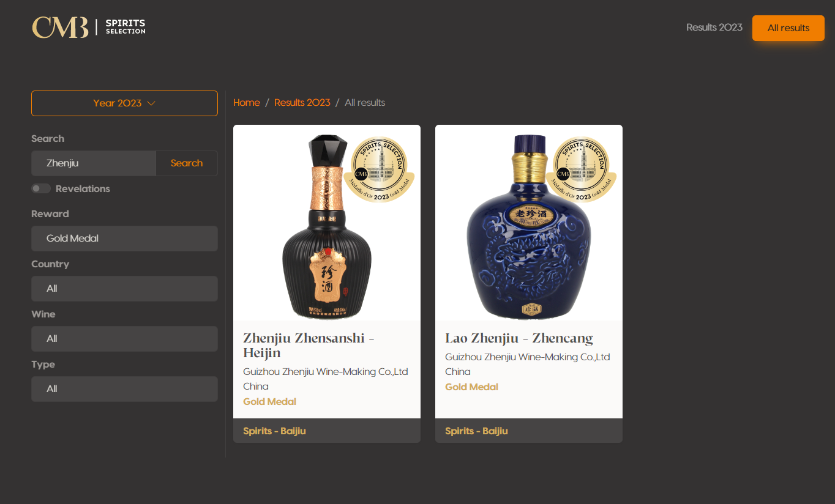Open Results 2023 in top navigation
This screenshot has height=504, width=835.
click(714, 28)
